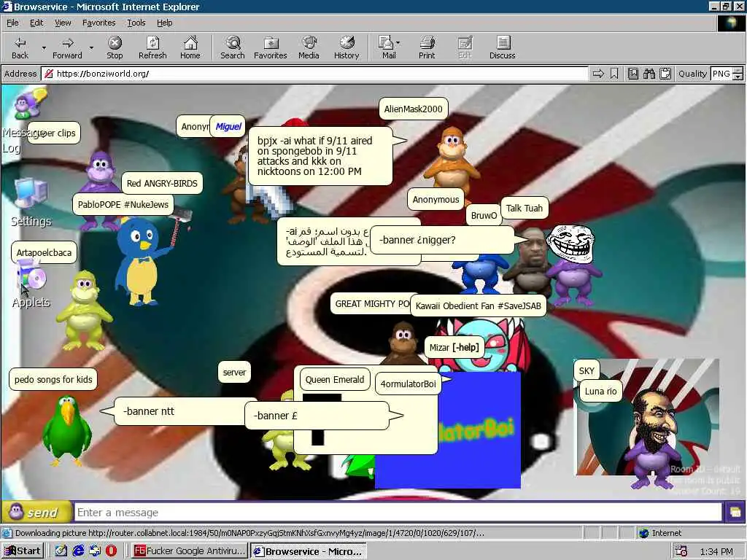
Task: Click the SKY name tag
Action: pyautogui.click(x=587, y=371)
